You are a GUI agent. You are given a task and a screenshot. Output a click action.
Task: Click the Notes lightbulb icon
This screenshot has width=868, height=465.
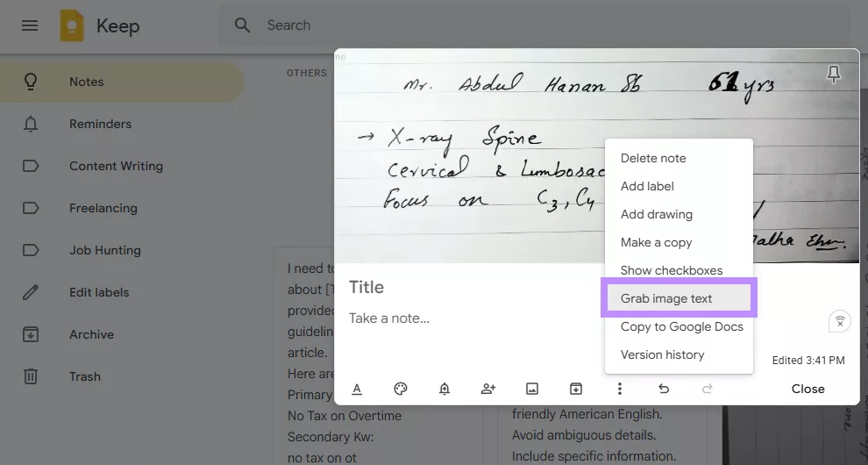coord(31,82)
